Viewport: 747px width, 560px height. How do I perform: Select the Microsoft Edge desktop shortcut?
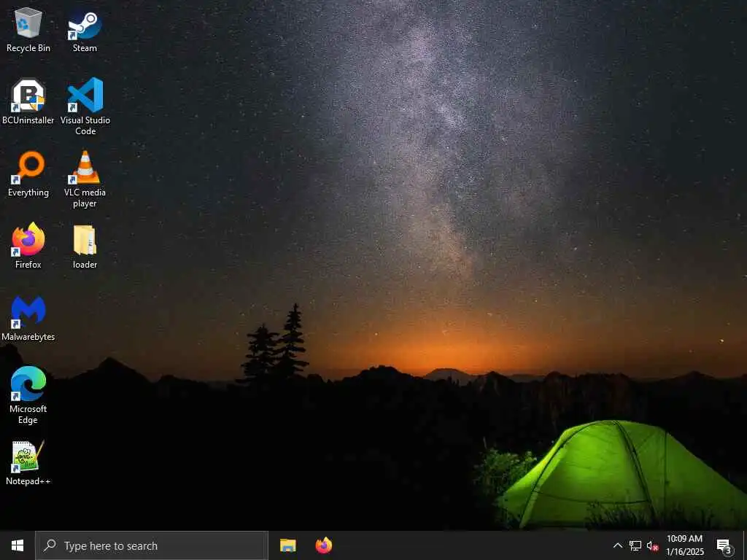point(28,394)
